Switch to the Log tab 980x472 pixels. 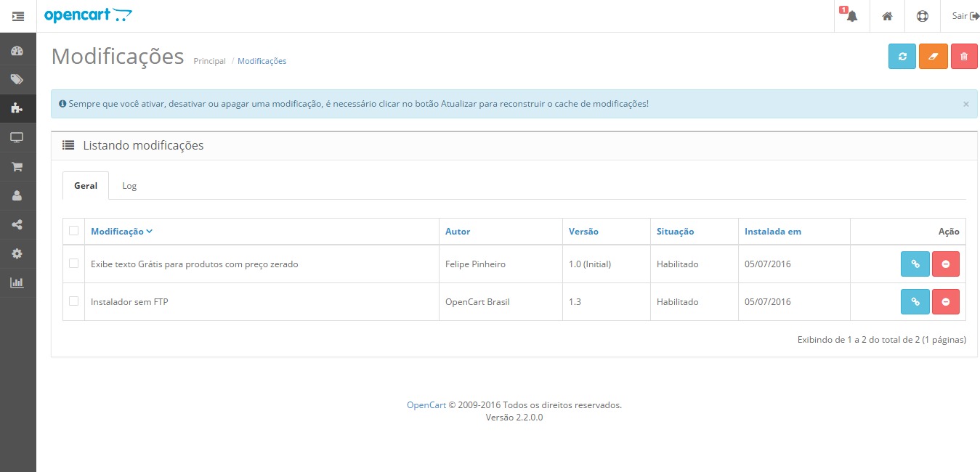129,186
